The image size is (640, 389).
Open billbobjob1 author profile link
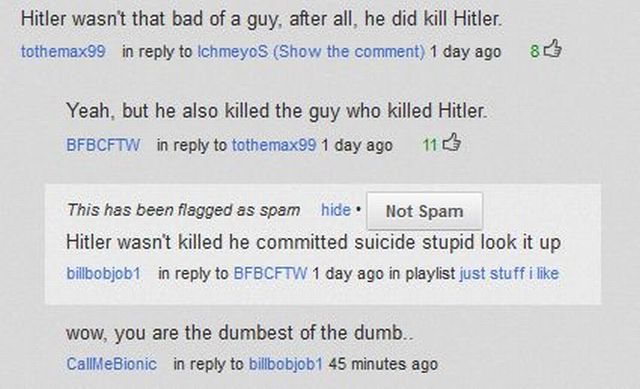[x=104, y=273]
